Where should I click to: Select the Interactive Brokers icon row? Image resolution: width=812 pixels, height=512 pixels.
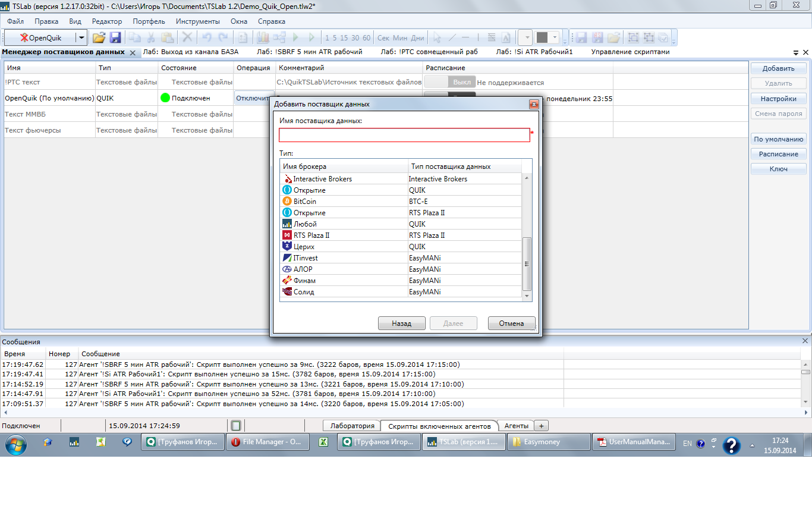[x=288, y=179]
